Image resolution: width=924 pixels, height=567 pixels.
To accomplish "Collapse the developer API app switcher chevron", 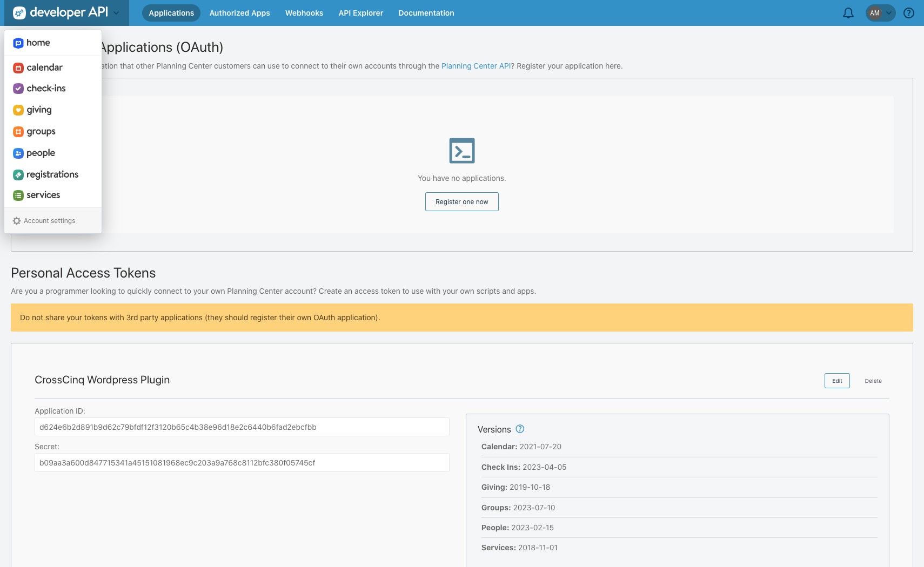I will [x=116, y=13].
